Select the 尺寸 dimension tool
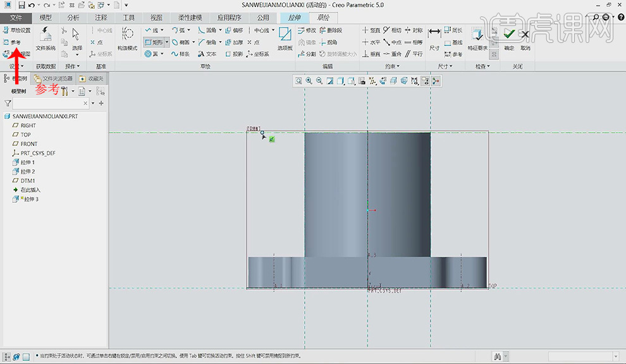This screenshot has width=626, height=364. [434, 36]
